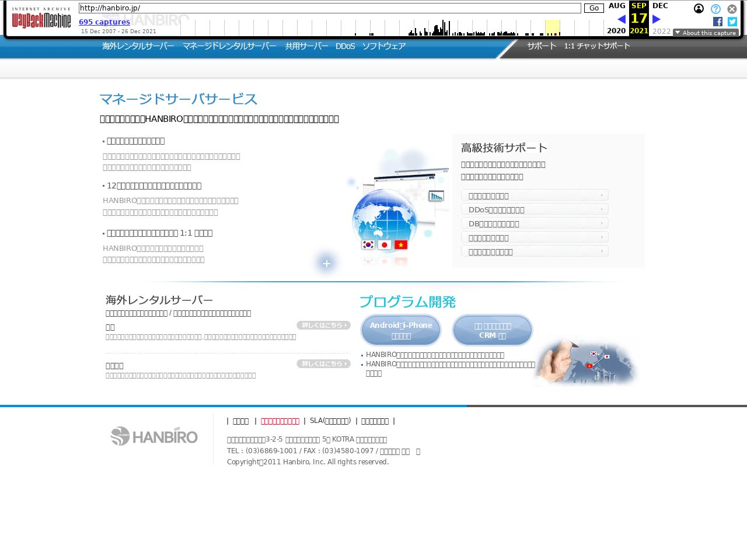
Task: Go to next capture with right arrow
Action: pos(657,19)
